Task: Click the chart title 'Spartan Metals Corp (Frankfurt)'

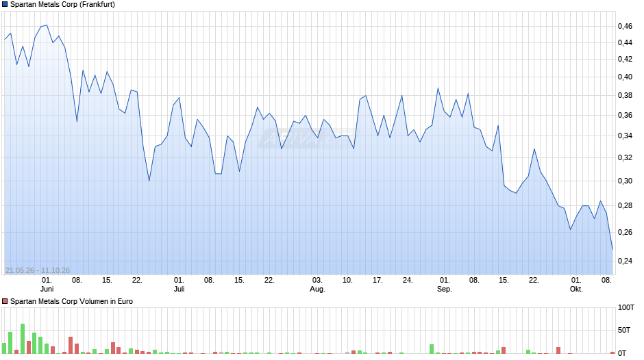Action: pyautogui.click(x=62, y=5)
